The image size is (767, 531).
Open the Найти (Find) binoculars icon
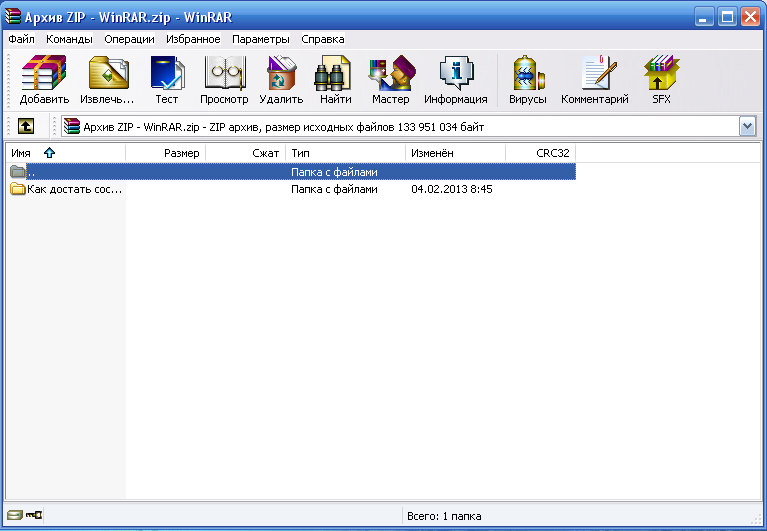click(332, 72)
